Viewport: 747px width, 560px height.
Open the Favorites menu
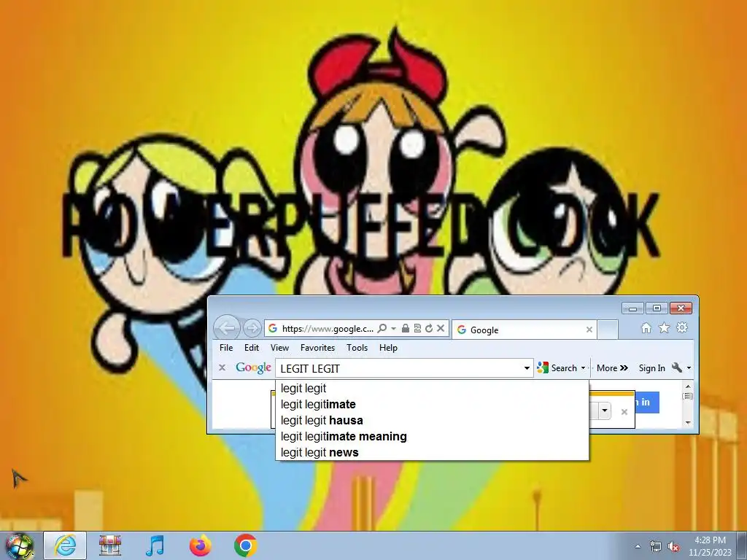pyautogui.click(x=318, y=348)
